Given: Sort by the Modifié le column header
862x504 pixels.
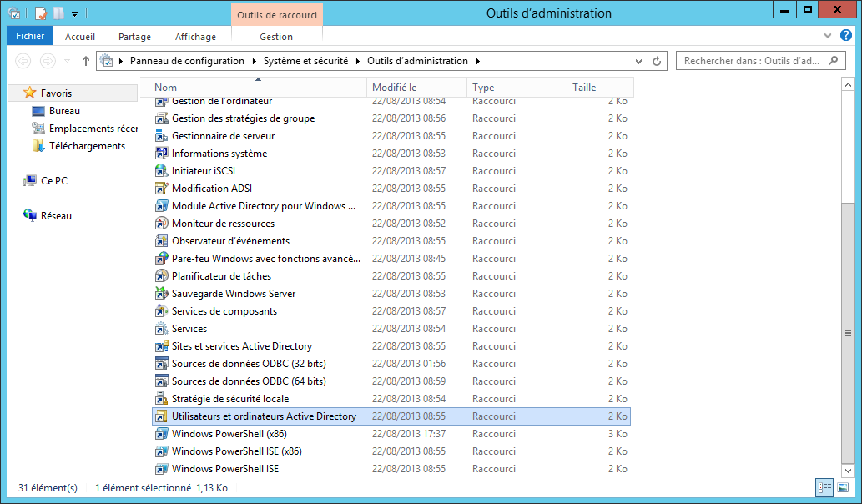Looking at the screenshot, I should 416,88.
